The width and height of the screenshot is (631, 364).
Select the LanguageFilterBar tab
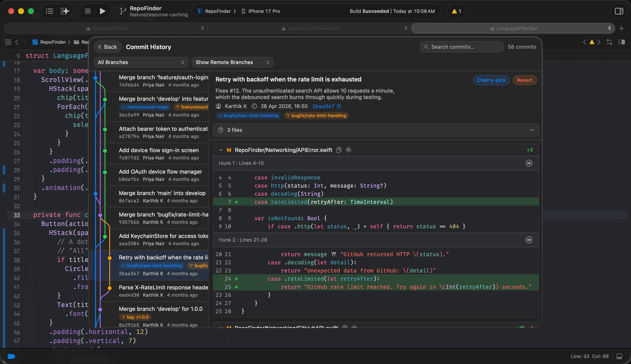coord(513,28)
